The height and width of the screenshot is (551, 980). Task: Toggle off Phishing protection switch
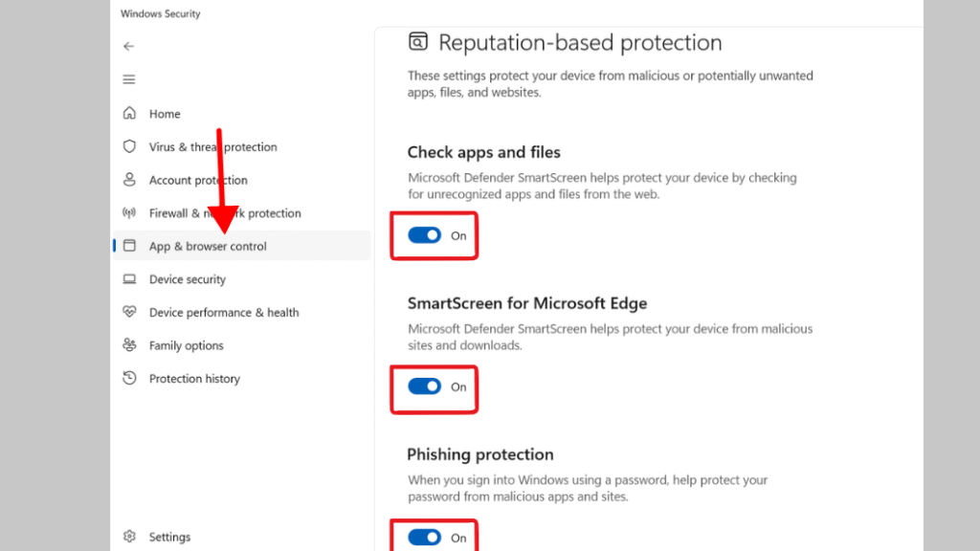(424, 538)
